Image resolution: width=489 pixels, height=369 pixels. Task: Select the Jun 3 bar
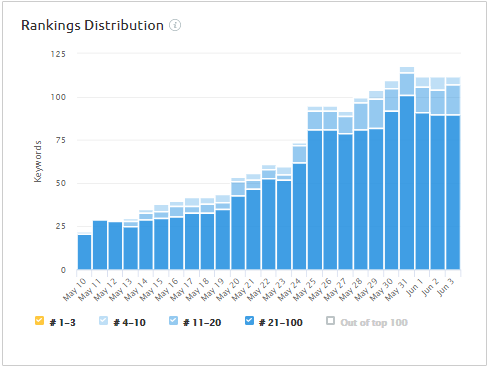click(x=453, y=173)
